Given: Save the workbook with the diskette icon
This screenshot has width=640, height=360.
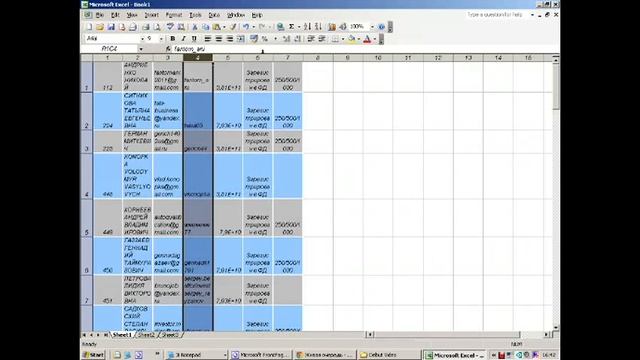Looking at the screenshot, I should (111, 27).
